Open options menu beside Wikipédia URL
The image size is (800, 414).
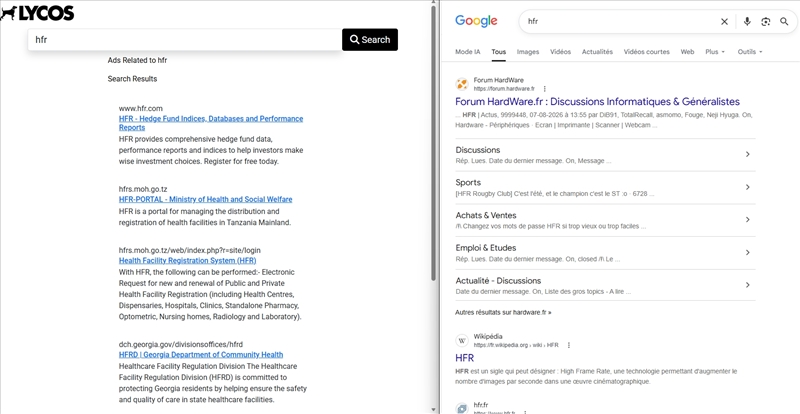[x=569, y=345]
